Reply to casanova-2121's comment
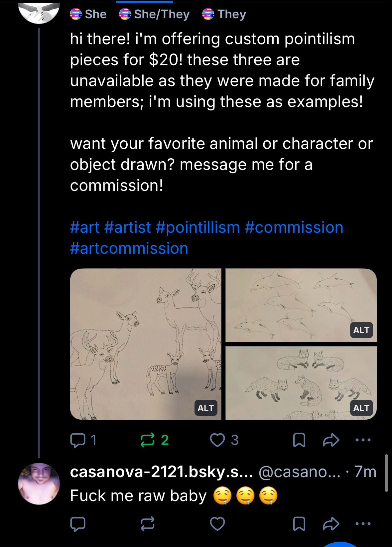The width and height of the screenshot is (392, 547). tap(78, 524)
